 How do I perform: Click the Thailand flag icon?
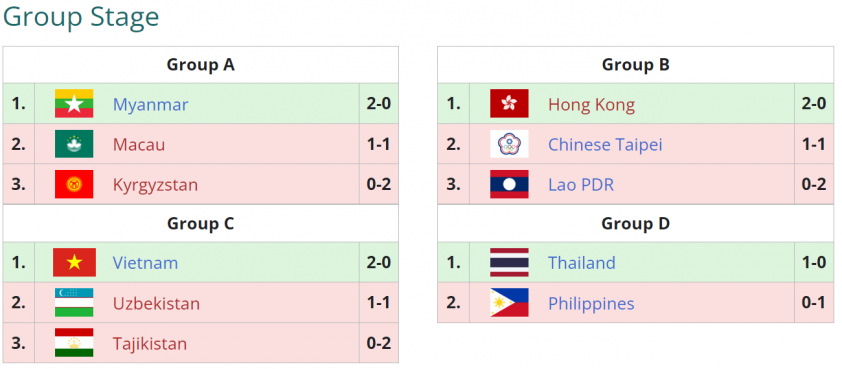tap(509, 263)
